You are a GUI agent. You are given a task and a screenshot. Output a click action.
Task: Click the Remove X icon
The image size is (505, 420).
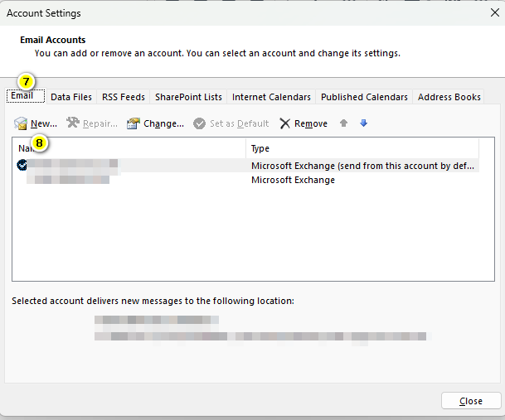[x=284, y=123]
